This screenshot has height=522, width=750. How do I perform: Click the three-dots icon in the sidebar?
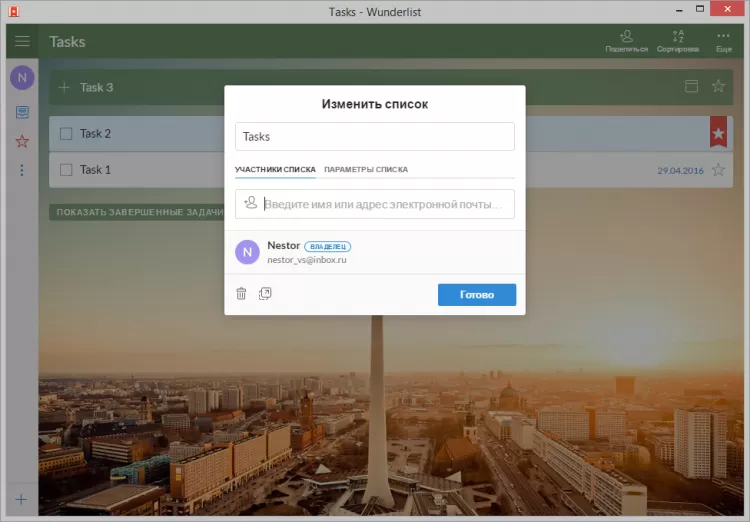(22, 170)
